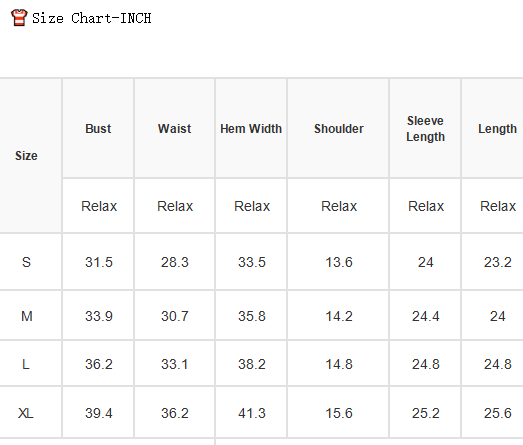Click the 24.4 sleeve length value
This screenshot has width=523, height=445.
[x=426, y=316]
